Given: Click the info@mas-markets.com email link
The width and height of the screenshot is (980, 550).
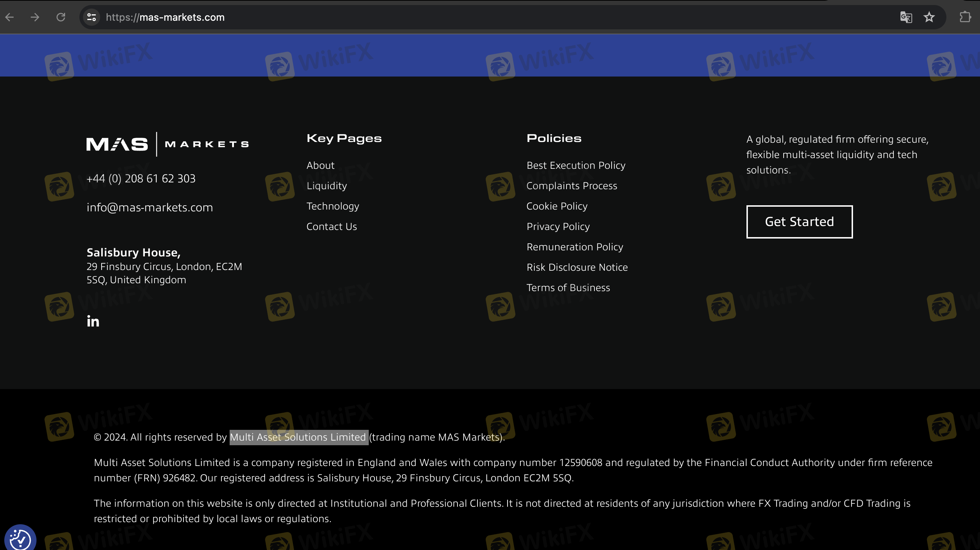Looking at the screenshot, I should pos(150,207).
